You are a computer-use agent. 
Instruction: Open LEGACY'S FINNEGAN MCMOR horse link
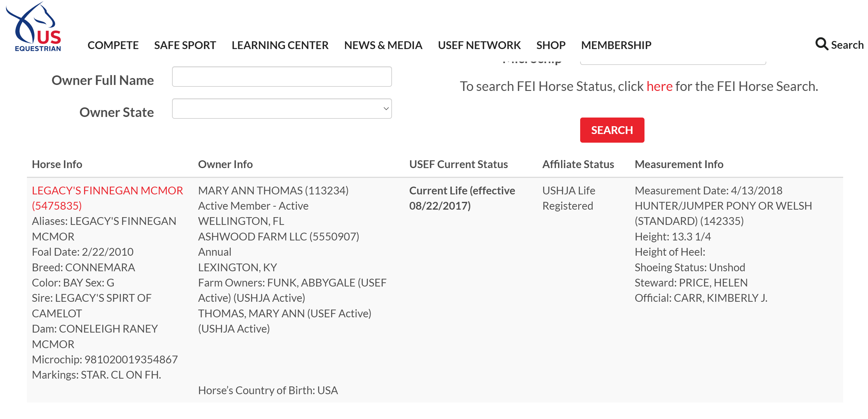(107, 198)
